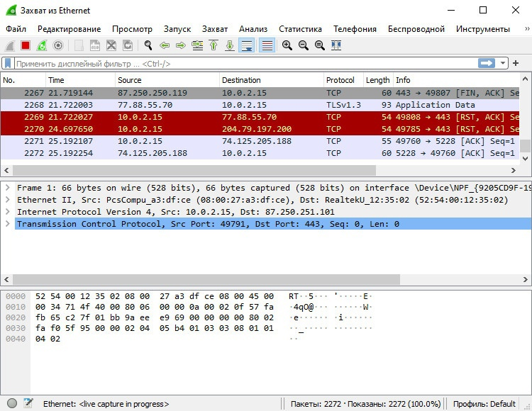This screenshot has height=411, width=532.
Task: Toggle auto-scroll during live capture
Action: click(x=247, y=45)
